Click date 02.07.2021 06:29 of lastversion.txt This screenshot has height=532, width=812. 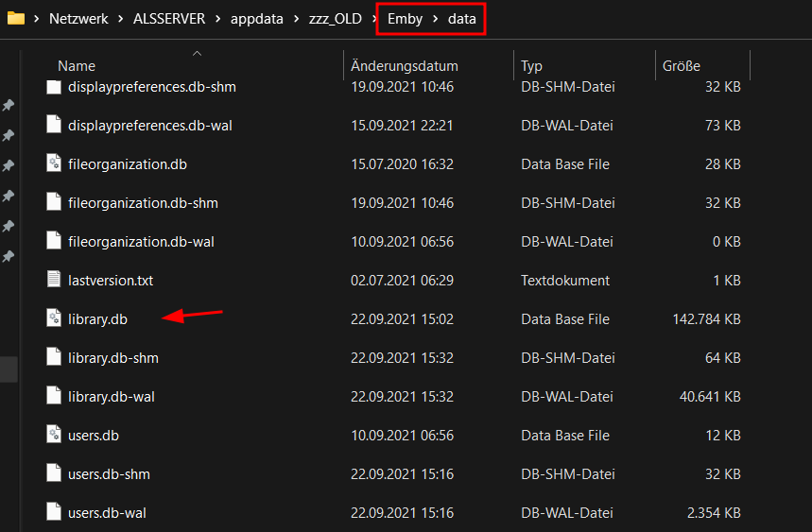(402, 281)
